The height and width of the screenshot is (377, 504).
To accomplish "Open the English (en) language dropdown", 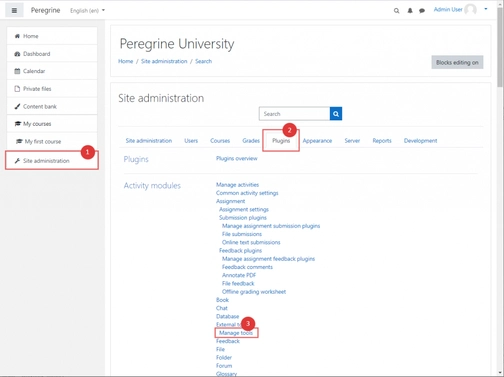I will point(87,11).
